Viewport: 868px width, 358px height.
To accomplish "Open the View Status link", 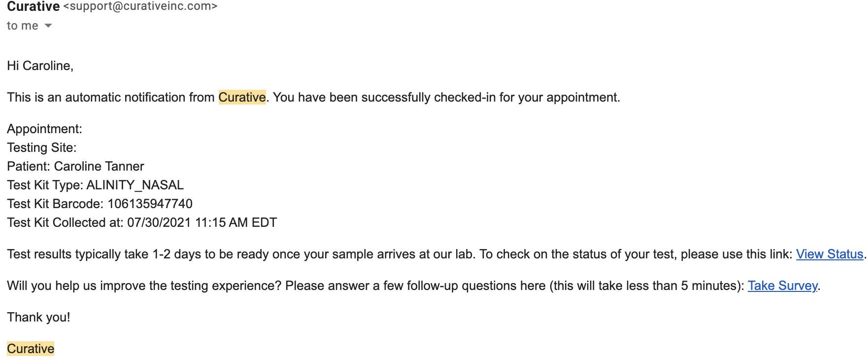I will point(830,254).
